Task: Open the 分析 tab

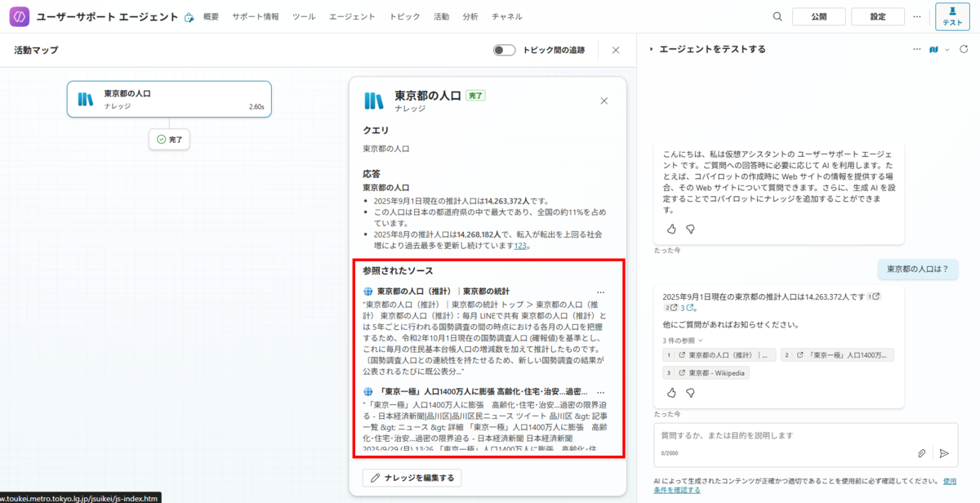Action: click(470, 16)
